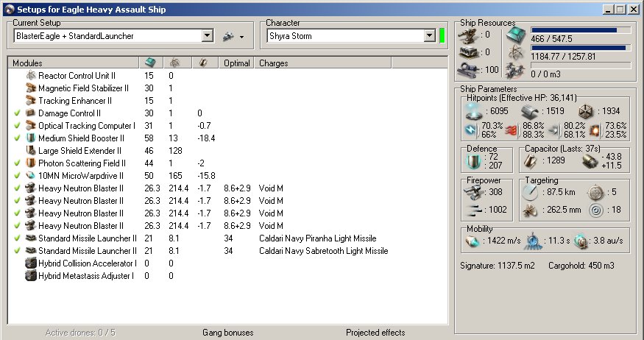The height and width of the screenshot is (340, 644).
Task: Open Gang bonuses panel
Action: [228, 333]
